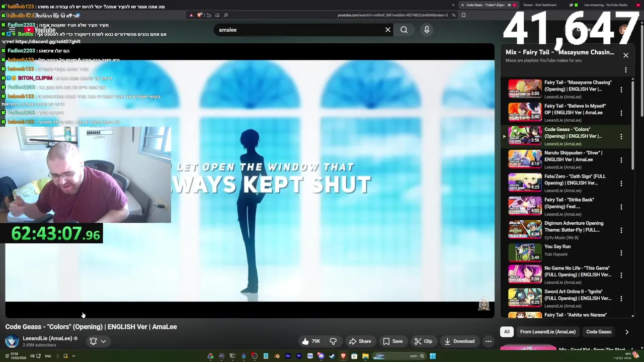Open Steam from the taskbar

click(332, 356)
